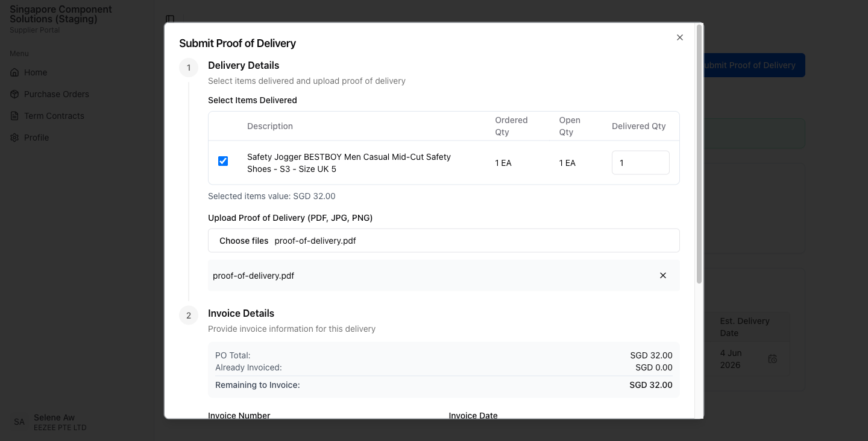
Task: Click the SA avatar in the sidebar
Action: click(19, 422)
